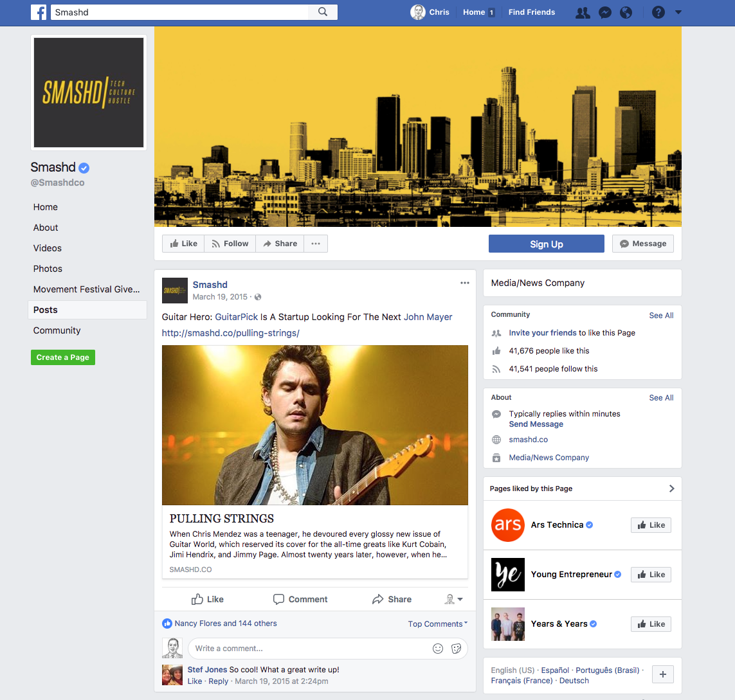Like the Years & Years page
This screenshot has height=700, width=735.
651,624
